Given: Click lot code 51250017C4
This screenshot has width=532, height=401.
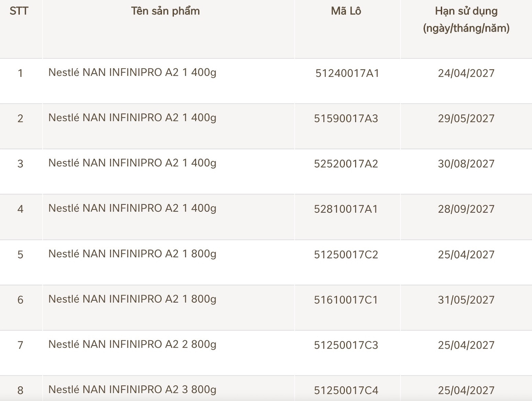Looking at the screenshot, I should 346,390.
